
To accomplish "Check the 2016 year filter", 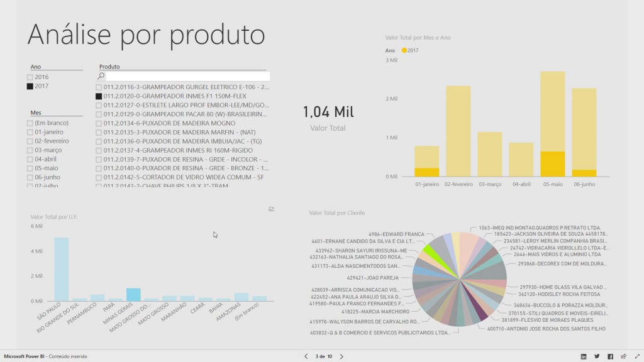I will 30,77.
